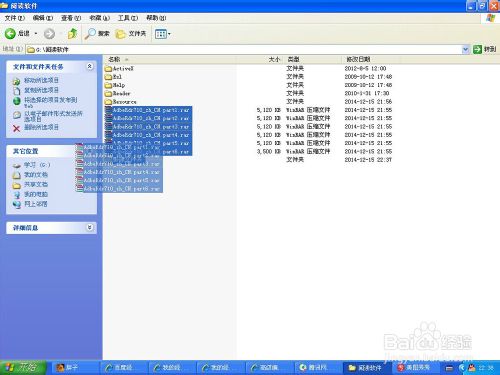Expand the 详细信息 panel chevron
The height and width of the screenshot is (375, 500).
click(x=89, y=228)
